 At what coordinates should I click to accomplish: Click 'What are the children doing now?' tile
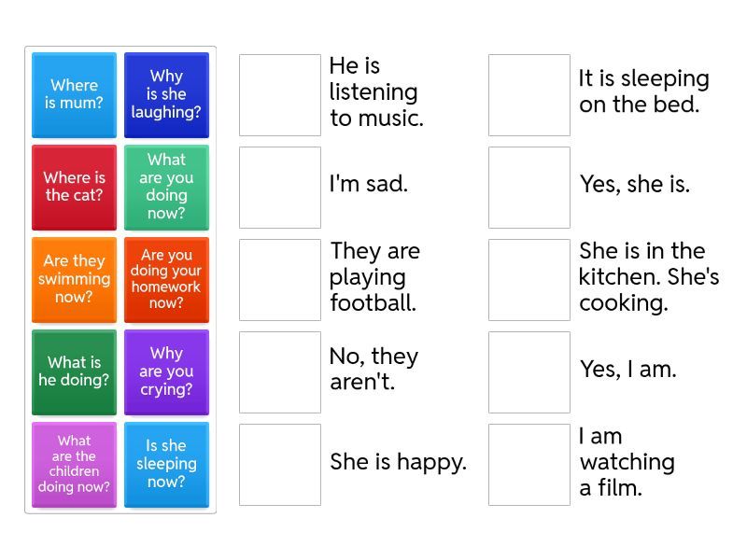point(74,464)
